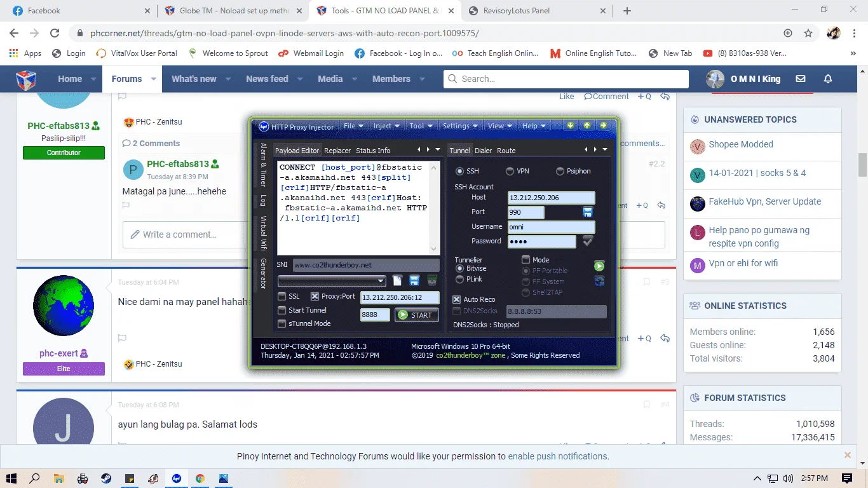Click the green down-arrow icon in HTTP Proxy Injector title bar

pos(571,125)
